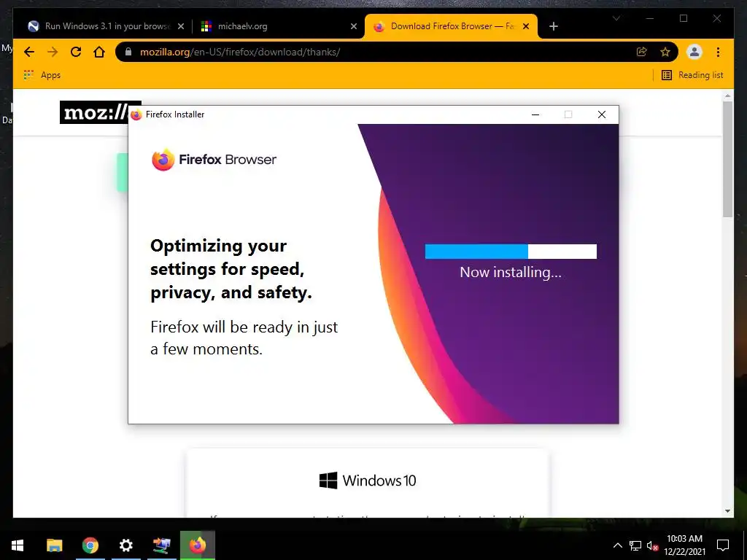Viewport: 747px width, 560px height.
Task: Click the scrollbar up arrow
Action: coord(727,96)
